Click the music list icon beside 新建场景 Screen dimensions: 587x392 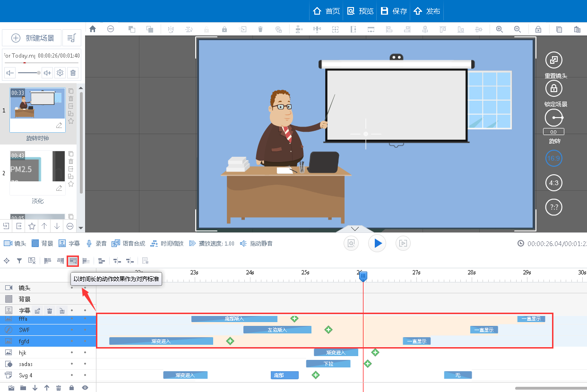[71, 38]
